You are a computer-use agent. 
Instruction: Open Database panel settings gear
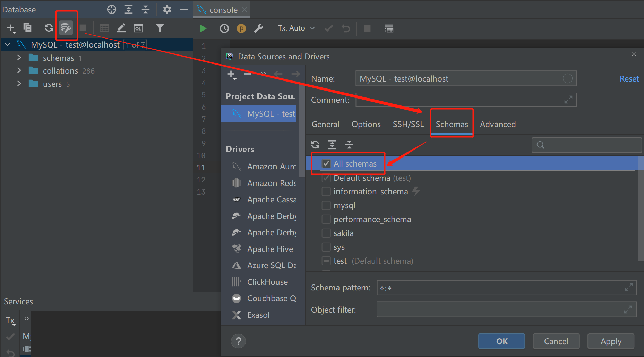click(167, 9)
